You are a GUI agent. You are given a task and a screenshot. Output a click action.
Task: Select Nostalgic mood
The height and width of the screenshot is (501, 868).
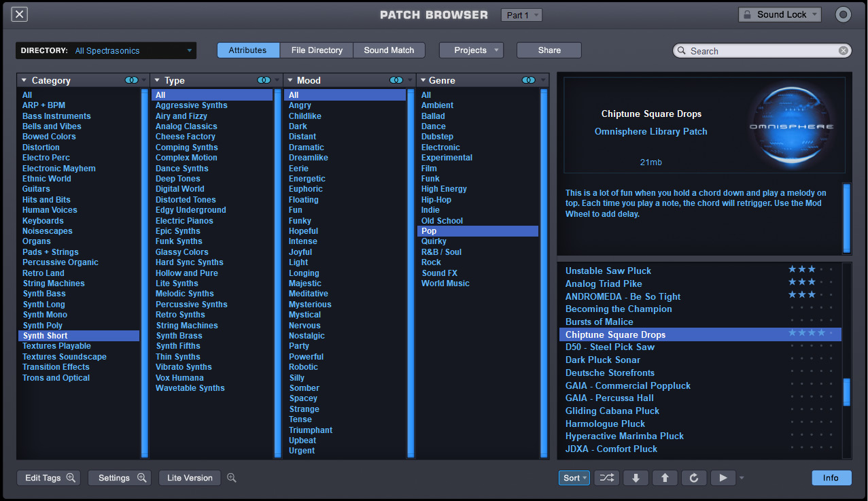pos(307,336)
